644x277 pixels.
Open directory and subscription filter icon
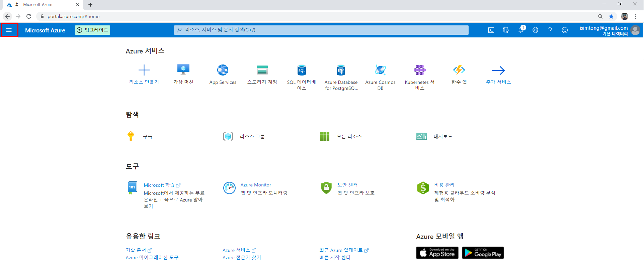click(x=506, y=30)
